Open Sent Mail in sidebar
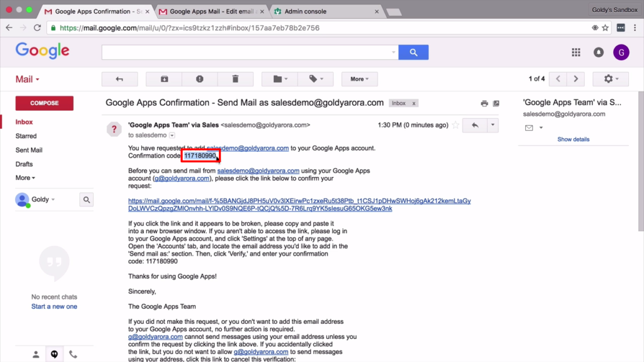 click(x=29, y=150)
